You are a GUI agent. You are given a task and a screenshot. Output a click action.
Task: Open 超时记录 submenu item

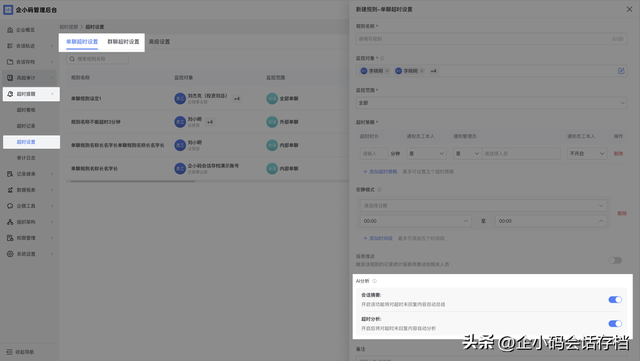coord(26,126)
